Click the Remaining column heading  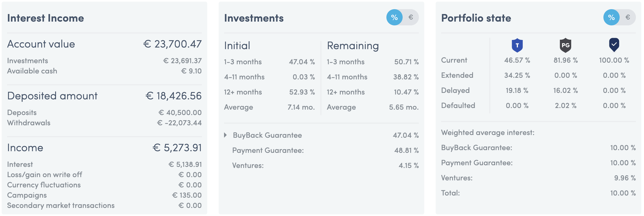pos(353,46)
